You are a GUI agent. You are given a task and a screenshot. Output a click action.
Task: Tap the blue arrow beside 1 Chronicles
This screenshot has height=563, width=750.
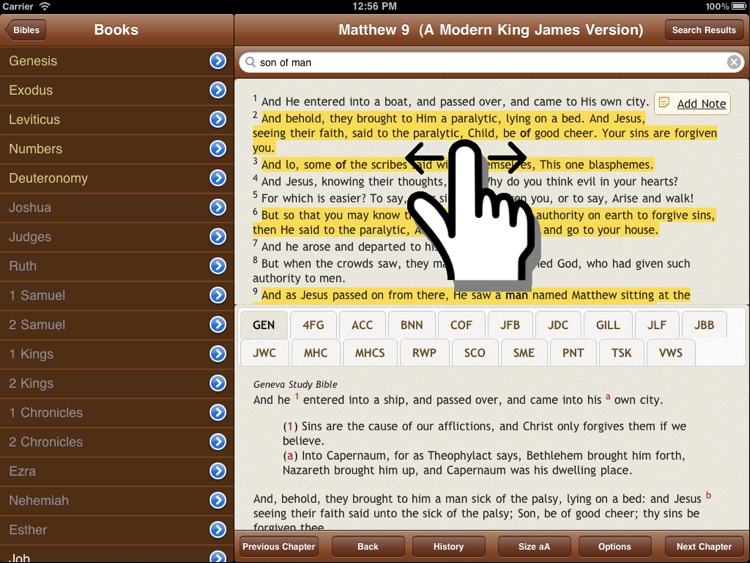point(218,412)
